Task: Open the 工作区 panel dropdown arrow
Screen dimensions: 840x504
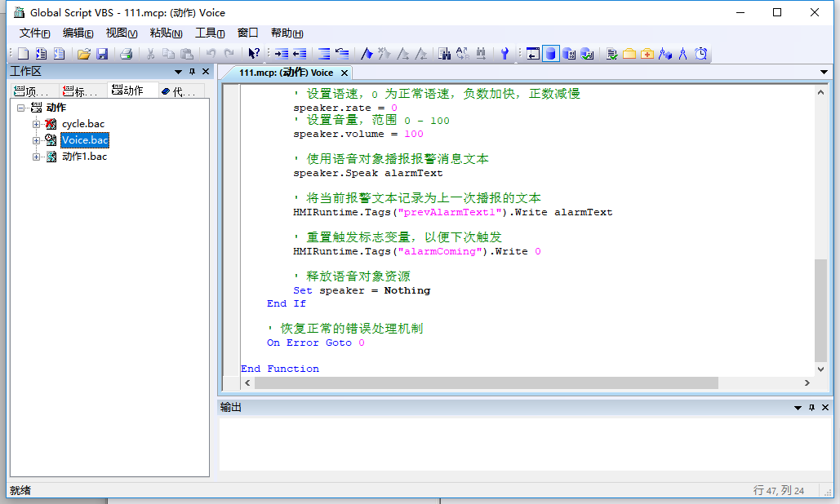Action: pos(178,72)
